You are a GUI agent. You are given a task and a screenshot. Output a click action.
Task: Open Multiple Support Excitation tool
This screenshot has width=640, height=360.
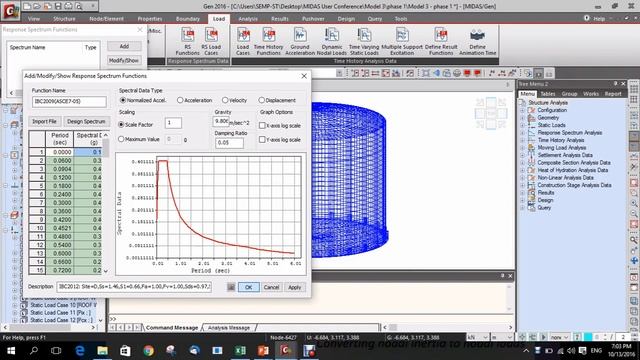pos(402,41)
